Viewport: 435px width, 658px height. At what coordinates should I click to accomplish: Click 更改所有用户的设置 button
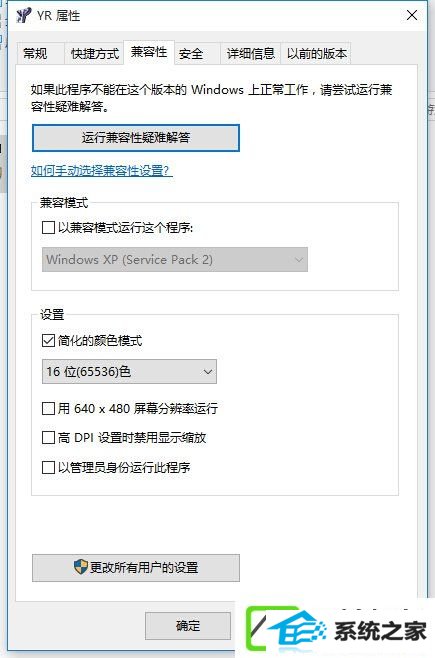(x=136, y=568)
